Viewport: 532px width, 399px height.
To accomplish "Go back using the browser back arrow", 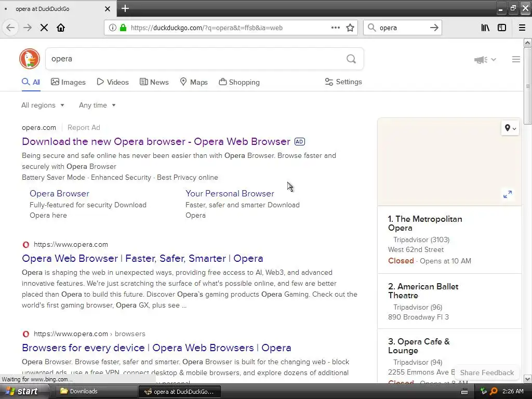I will point(10,28).
